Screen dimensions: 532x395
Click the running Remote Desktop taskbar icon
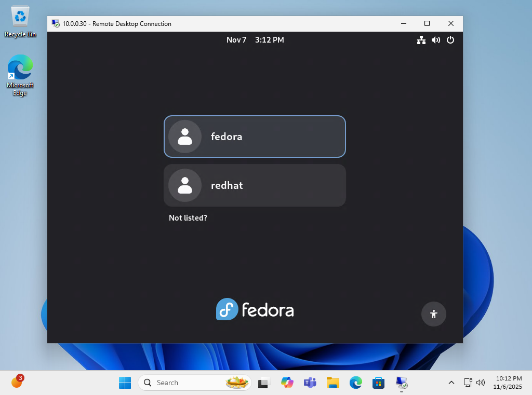(x=401, y=383)
